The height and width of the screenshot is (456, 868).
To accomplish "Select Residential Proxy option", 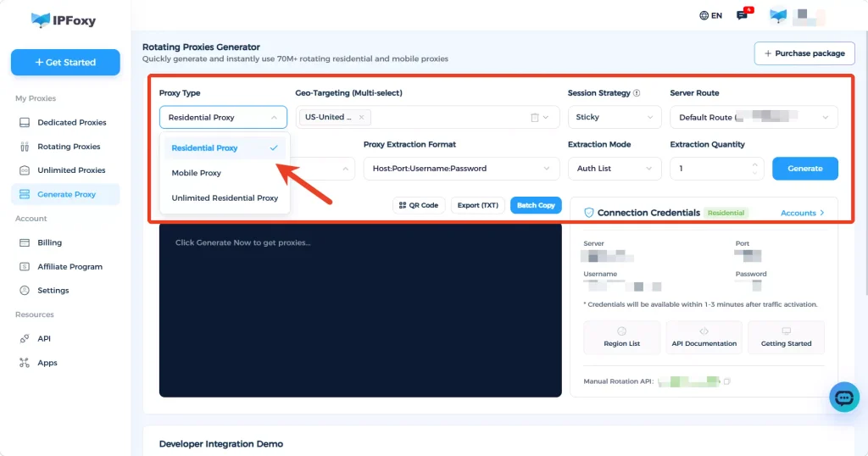I will tap(224, 148).
